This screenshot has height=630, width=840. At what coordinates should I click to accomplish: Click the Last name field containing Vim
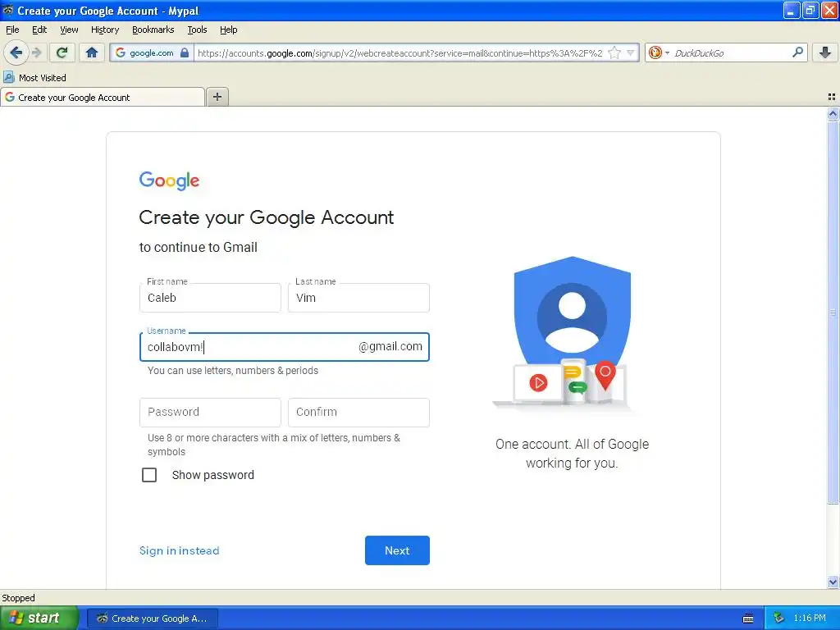click(x=358, y=298)
